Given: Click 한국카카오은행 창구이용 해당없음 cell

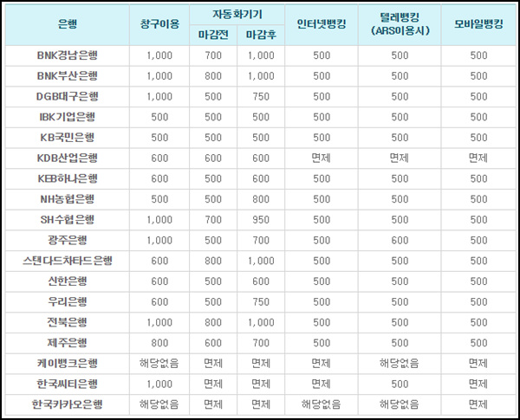Looking at the screenshot, I should [x=159, y=404].
